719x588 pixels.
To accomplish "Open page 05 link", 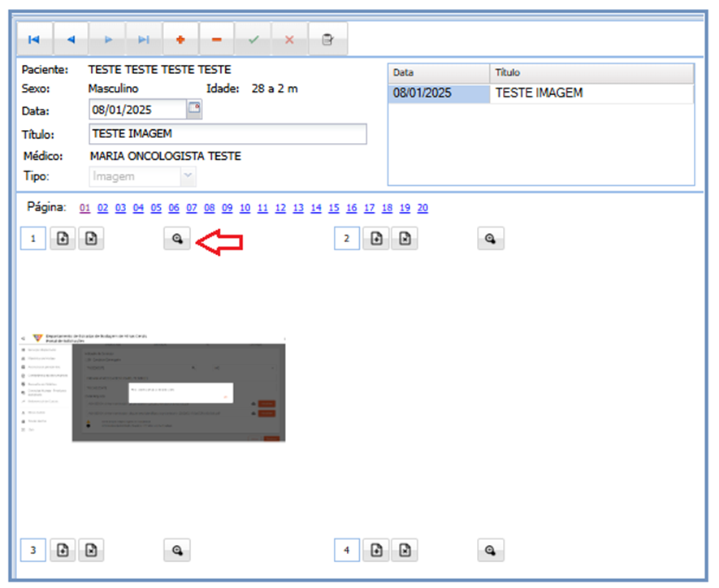I will (156, 208).
